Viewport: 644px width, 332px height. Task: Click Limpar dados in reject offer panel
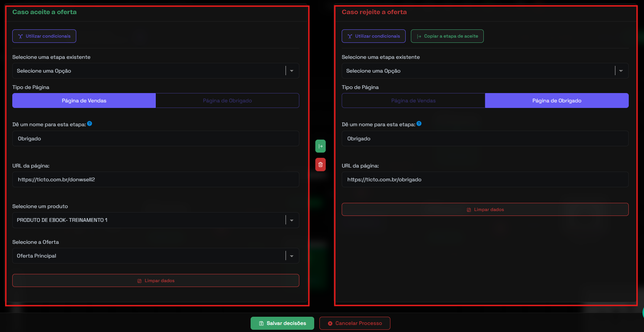[x=485, y=210]
